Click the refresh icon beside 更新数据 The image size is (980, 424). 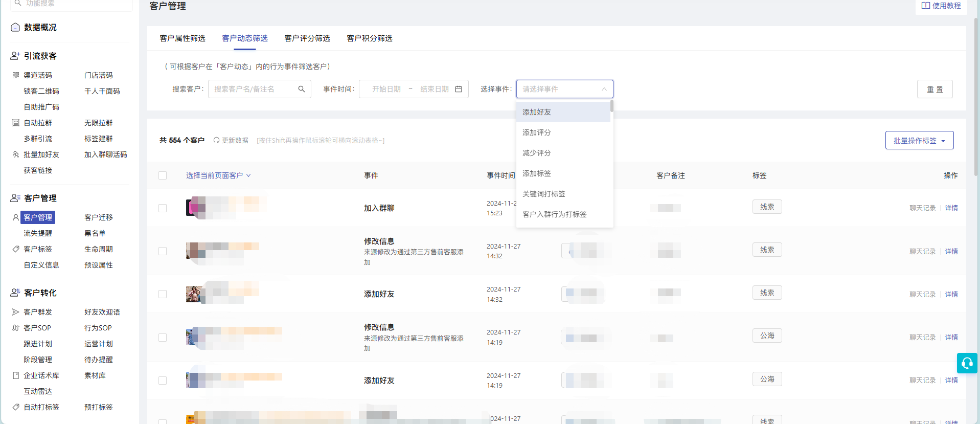216,140
